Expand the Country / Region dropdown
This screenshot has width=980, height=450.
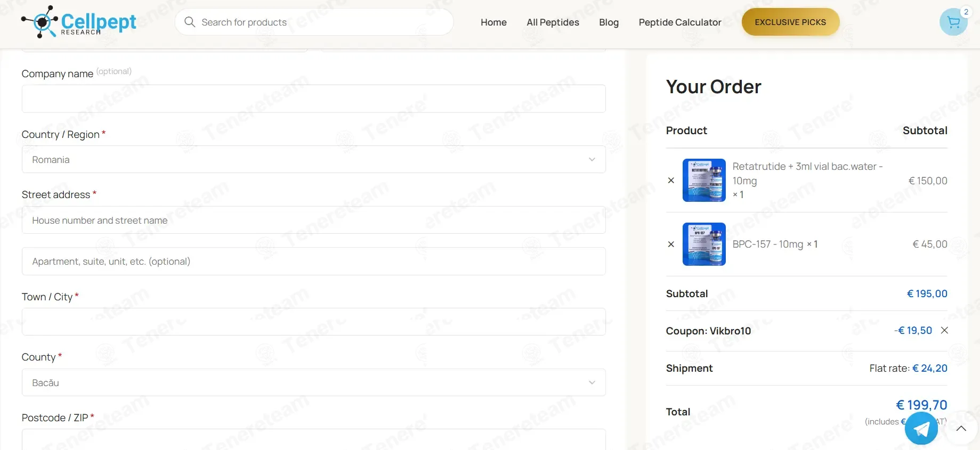click(314, 159)
